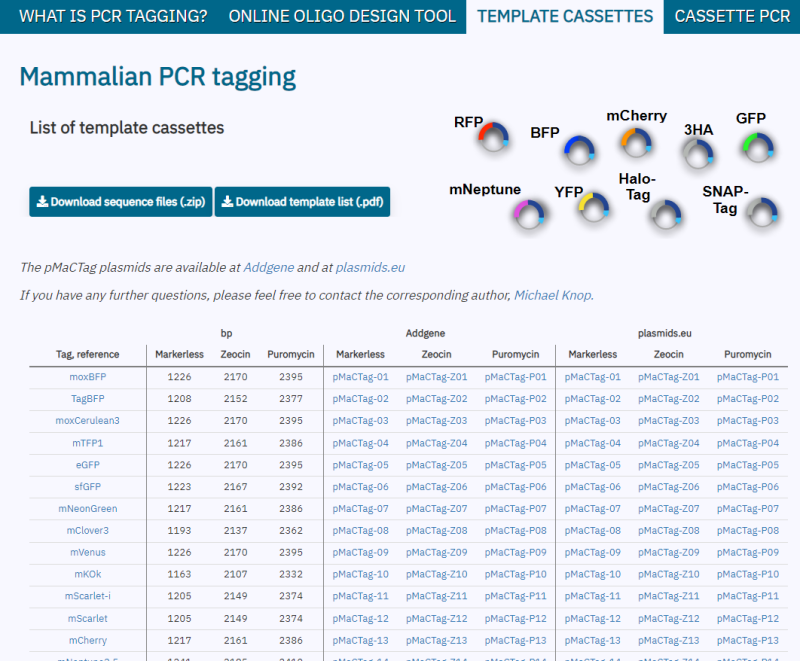Image resolution: width=800 pixels, height=661 pixels.
Task: Open the Cassette PCR tab
Action: click(x=732, y=16)
